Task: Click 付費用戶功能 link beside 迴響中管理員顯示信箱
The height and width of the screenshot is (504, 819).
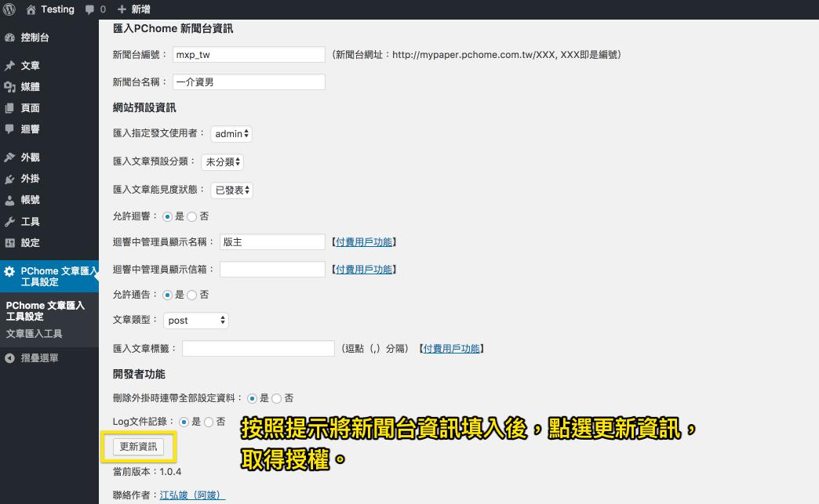Action: pyautogui.click(x=363, y=270)
